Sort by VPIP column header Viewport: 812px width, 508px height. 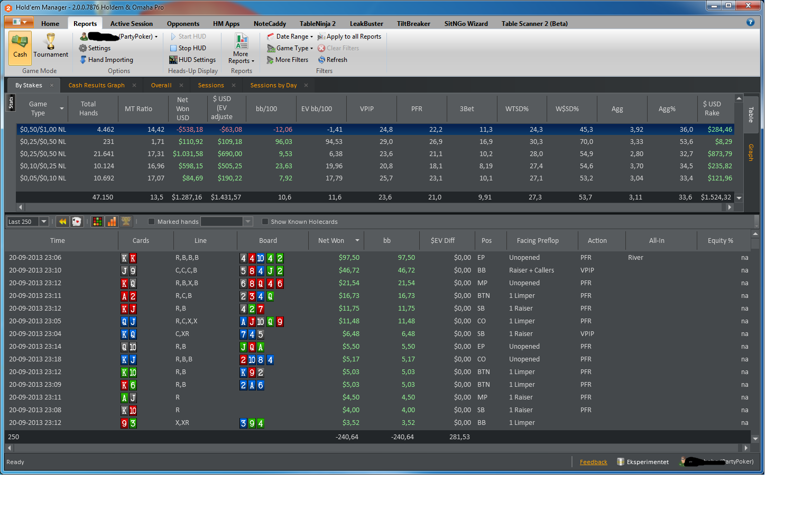point(367,108)
